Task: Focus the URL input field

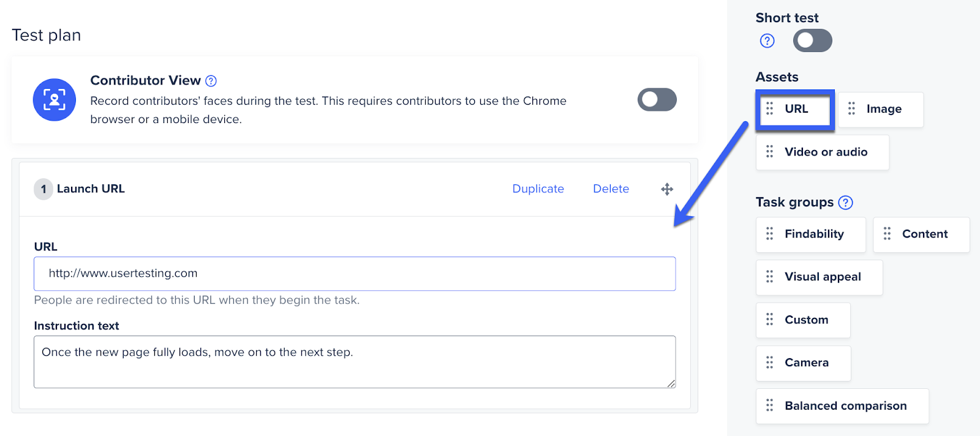Action: coord(355,274)
